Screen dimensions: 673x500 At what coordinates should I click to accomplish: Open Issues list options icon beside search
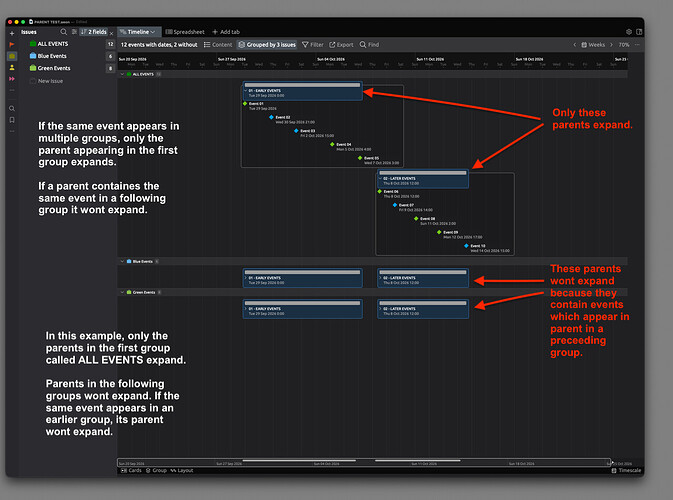click(74, 32)
